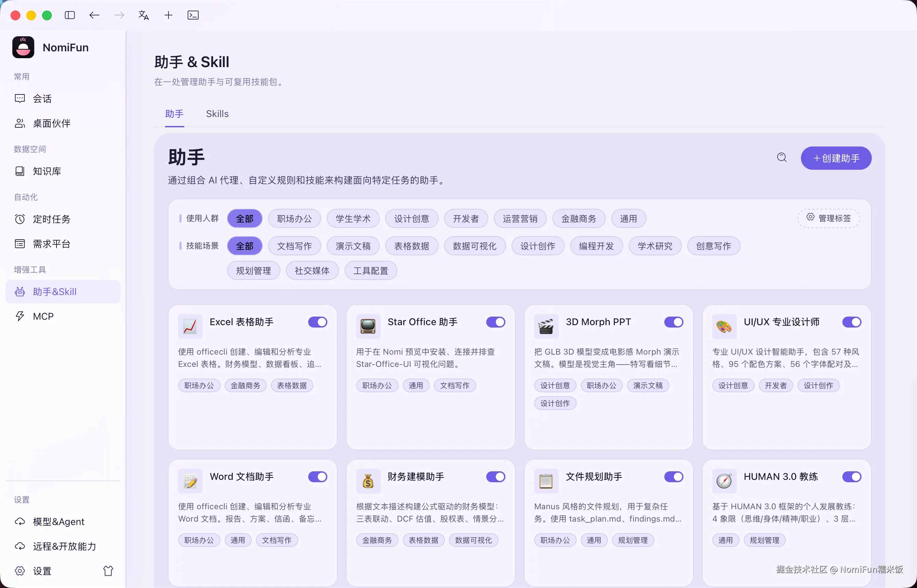Disable the Excel 表格助手 toggle

[318, 322]
